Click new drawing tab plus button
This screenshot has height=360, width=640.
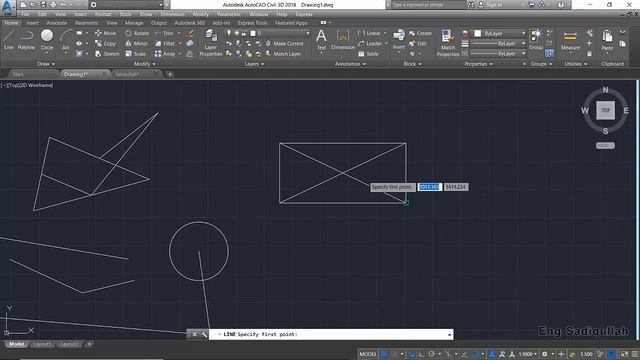pos(170,74)
